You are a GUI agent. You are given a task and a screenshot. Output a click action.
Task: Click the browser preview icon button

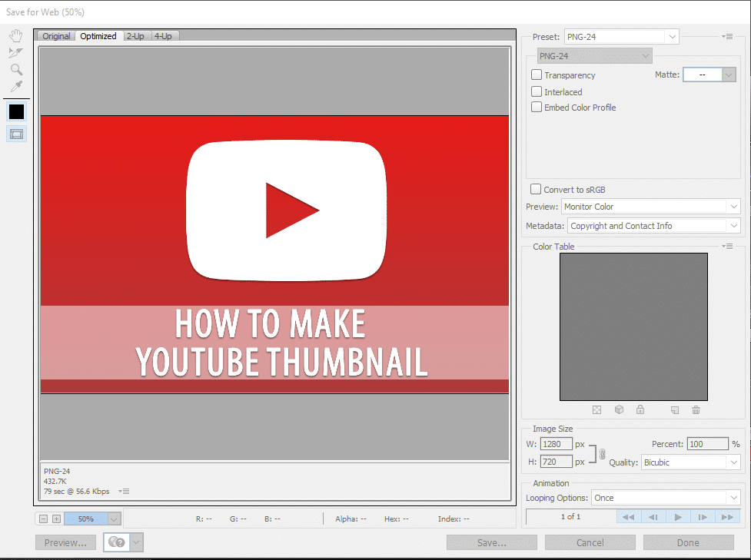point(116,542)
